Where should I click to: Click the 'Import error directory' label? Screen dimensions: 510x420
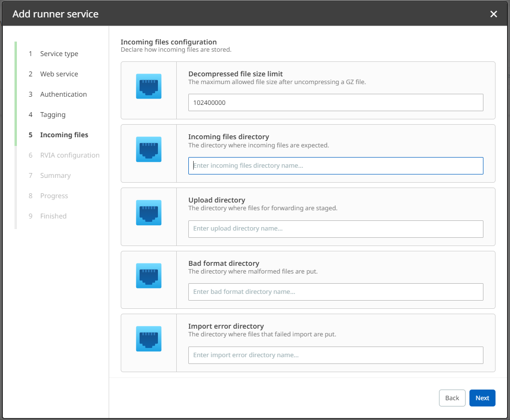[x=226, y=326]
